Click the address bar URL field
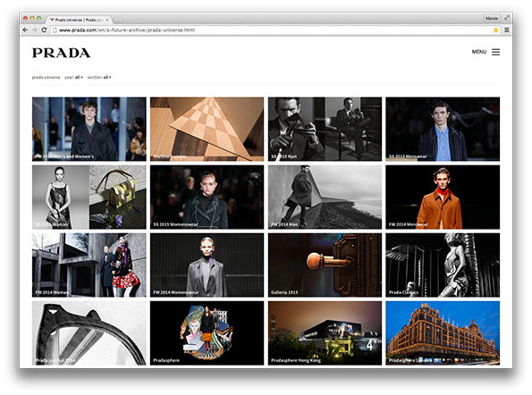532x395 pixels. click(x=272, y=30)
